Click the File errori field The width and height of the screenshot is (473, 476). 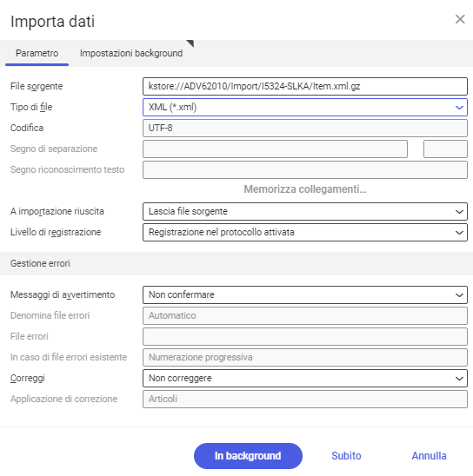coord(305,337)
